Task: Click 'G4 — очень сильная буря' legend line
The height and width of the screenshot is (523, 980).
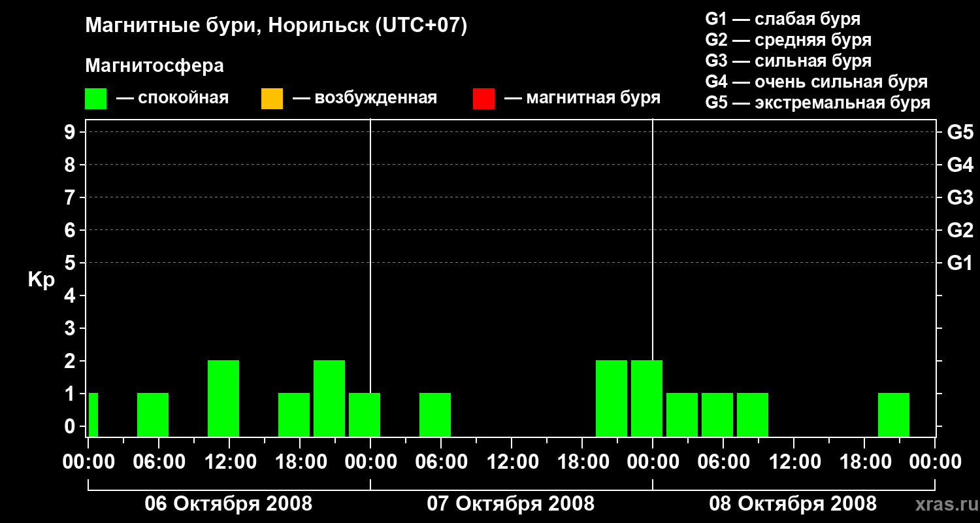Action: pyautogui.click(x=817, y=82)
